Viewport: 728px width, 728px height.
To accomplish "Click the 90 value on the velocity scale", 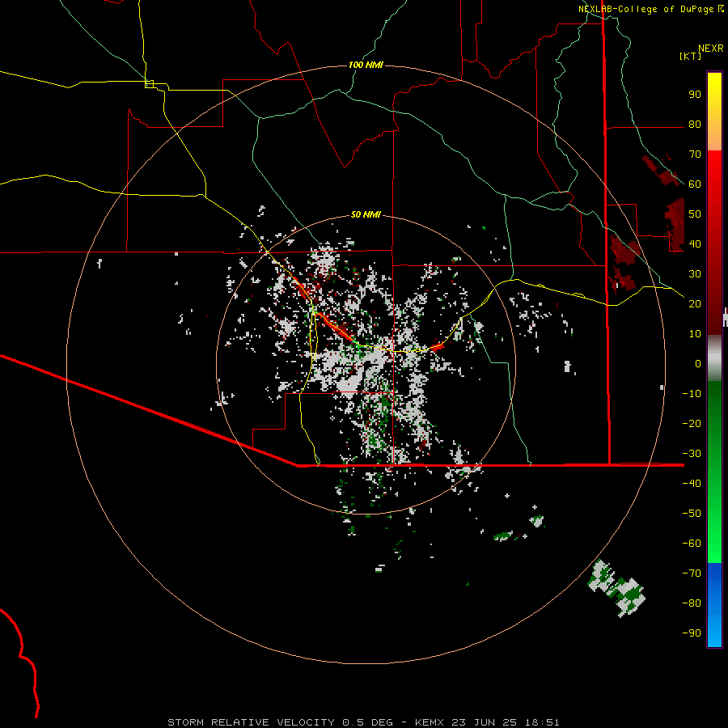I will [x=695, y=95].
